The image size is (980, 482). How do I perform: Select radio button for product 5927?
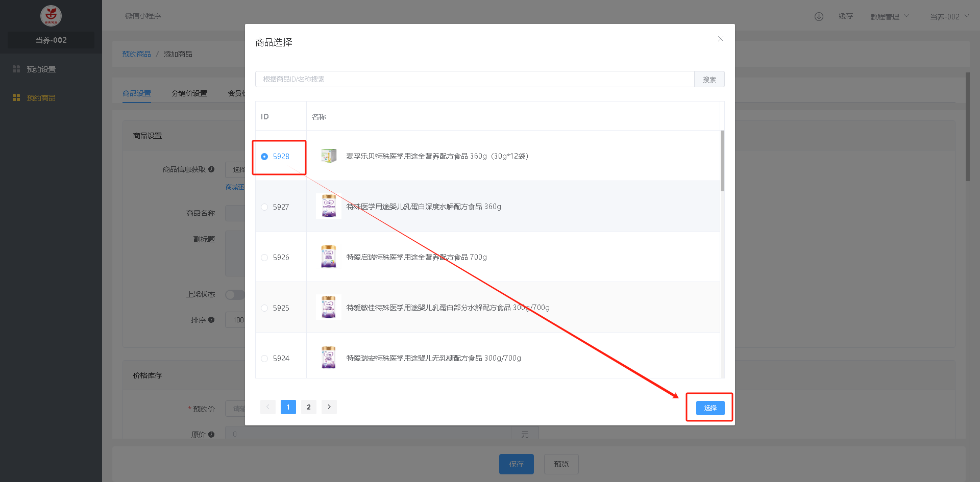(264, 207)
